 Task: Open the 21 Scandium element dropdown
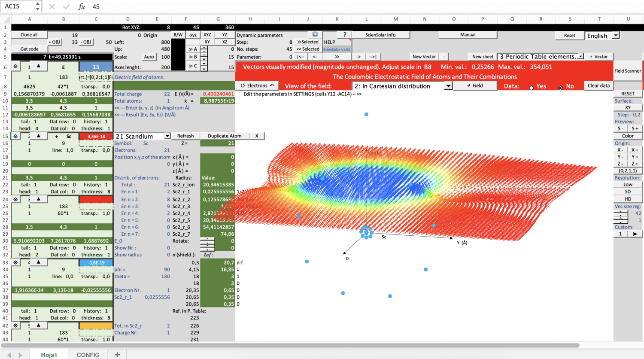167,136
